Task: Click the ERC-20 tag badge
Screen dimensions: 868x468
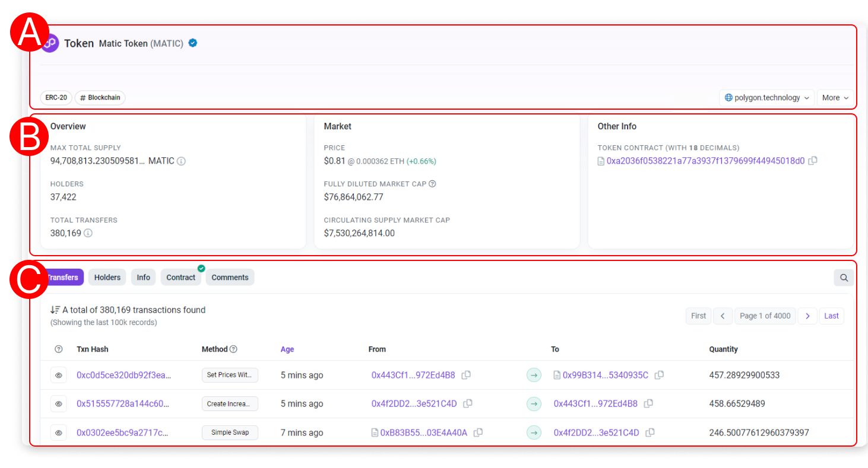Action: [x=56, y=98]
